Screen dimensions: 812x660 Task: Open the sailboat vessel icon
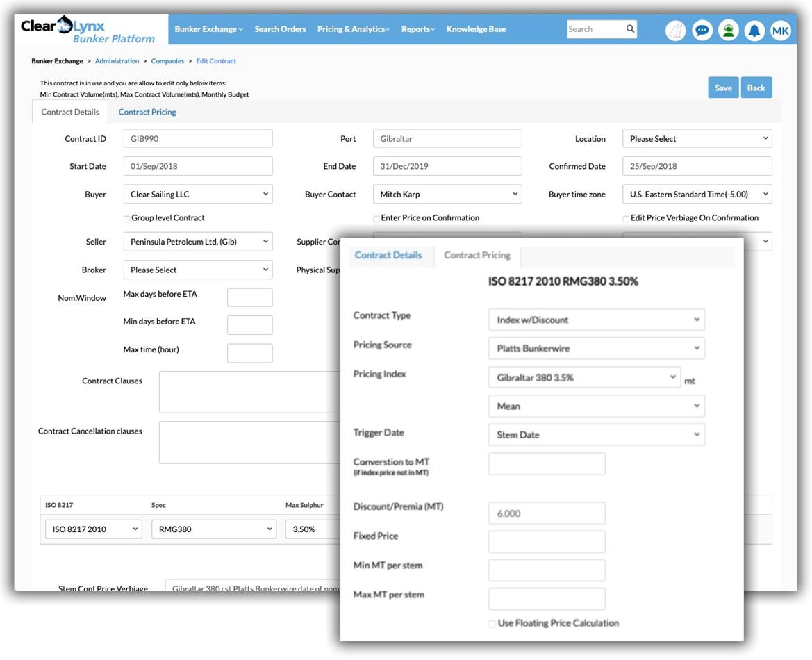675,31
